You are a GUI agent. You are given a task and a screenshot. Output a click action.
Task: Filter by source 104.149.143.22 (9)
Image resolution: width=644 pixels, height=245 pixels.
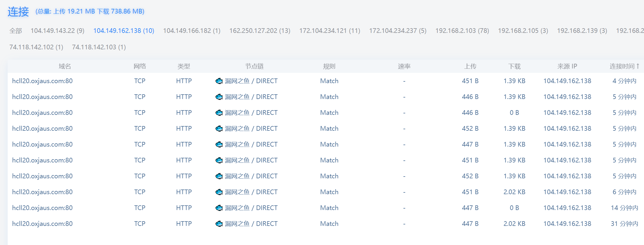click(x=58, y=31)
